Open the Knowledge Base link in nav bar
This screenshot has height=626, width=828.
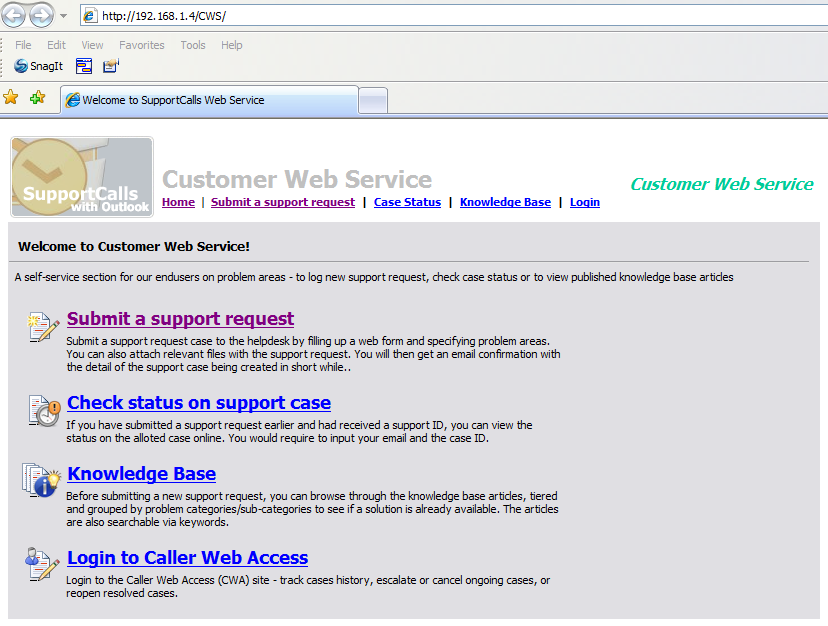point(505,202)
